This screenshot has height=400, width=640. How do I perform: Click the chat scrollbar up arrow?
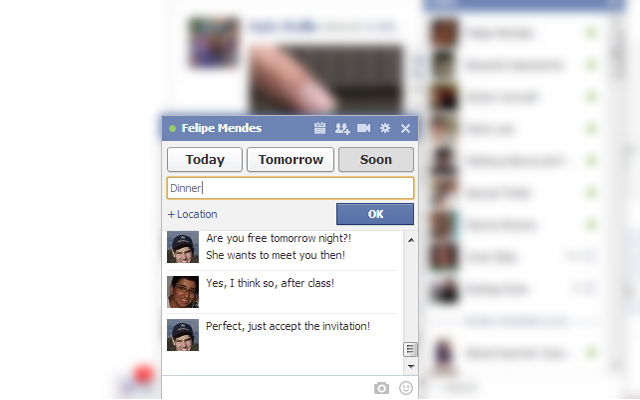411,240
